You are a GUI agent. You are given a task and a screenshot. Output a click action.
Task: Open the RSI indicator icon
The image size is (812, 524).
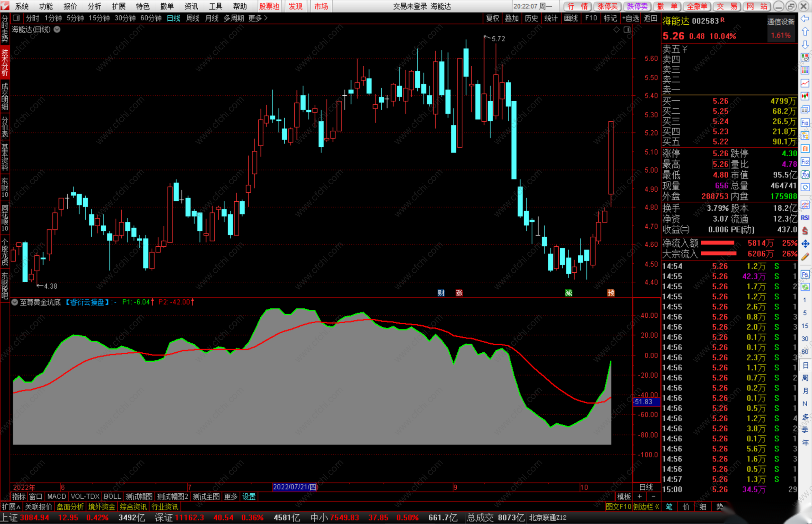click(x=805, y=218)
